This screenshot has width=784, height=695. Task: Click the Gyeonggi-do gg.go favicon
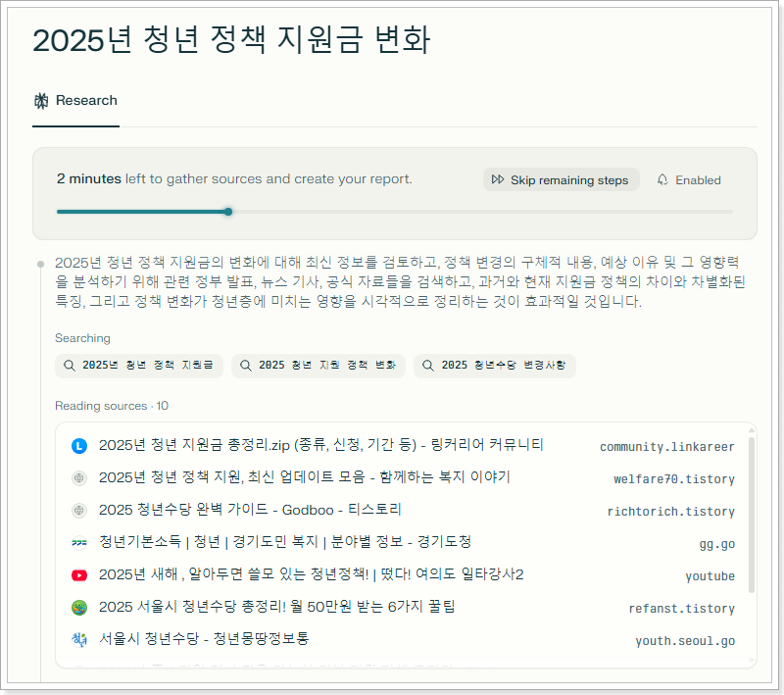tap(79, 543)
